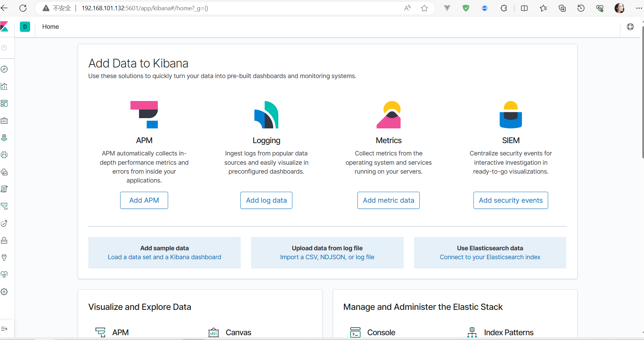This screenshot has height=340, width=644.
Task: Click the Add security events button
Action: pos(511,200)
